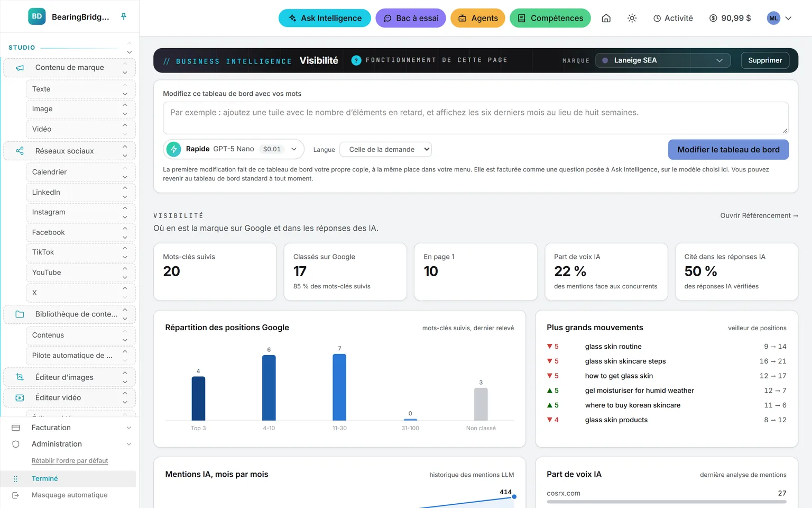Screen dimensions: 812x508
Task: Move Instagram down with its arrow
Action: 125,217
